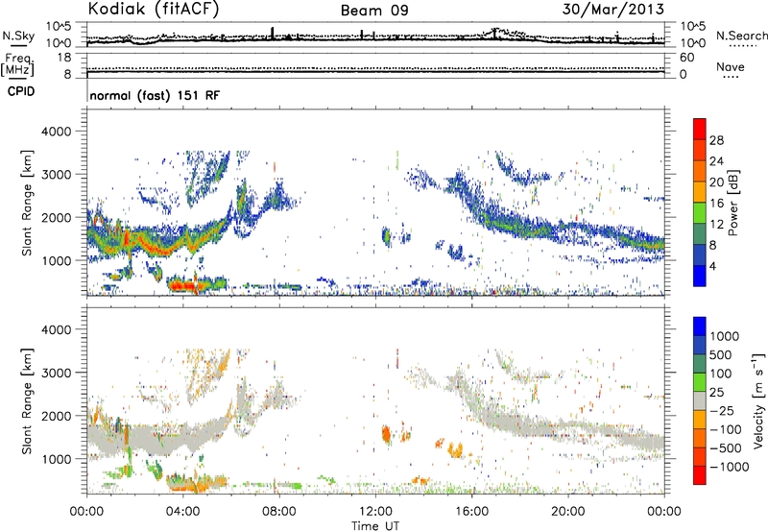Click the '60' Nave axis tick
The width and height of the screenshot is (768, 532).
686,58
